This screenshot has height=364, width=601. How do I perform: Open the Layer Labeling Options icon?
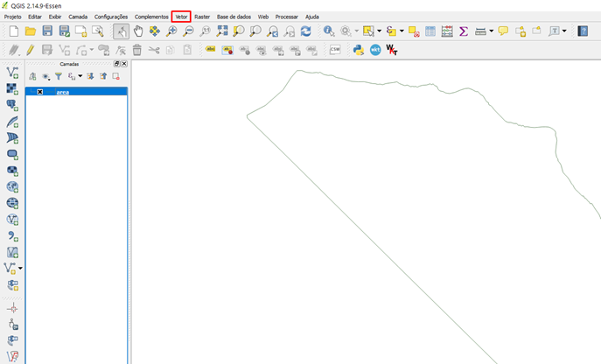point(211,49)
